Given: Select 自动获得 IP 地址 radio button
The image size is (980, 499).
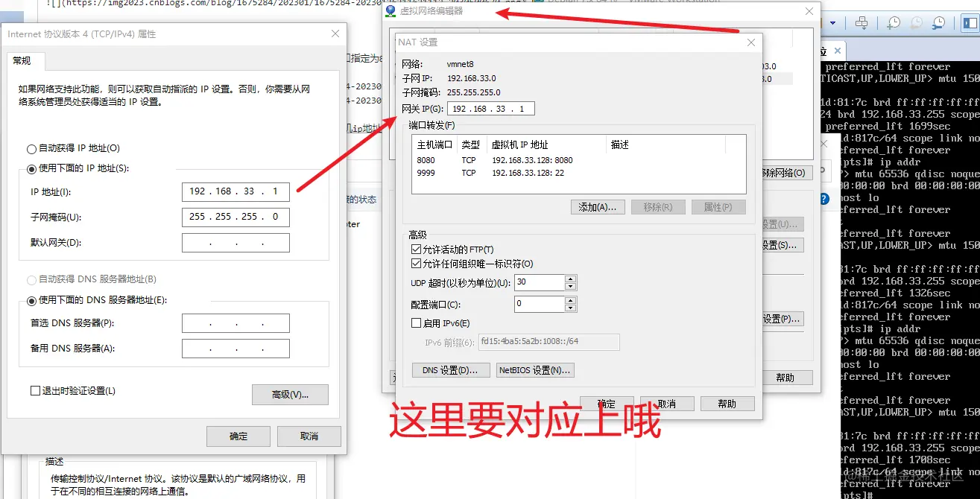Looking at the screenshot, I should (31, 148).
